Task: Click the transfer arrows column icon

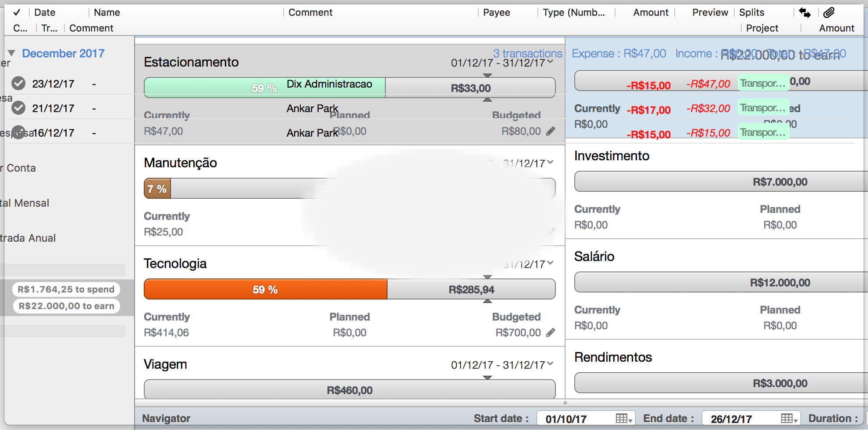Action: click(805, 13)
